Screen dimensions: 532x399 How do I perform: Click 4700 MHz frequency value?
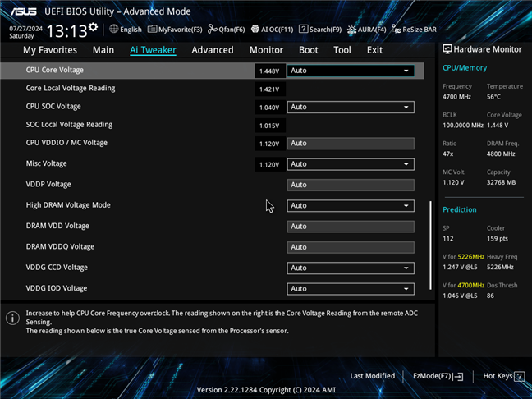pyautogui.click(x=456, y=97)
